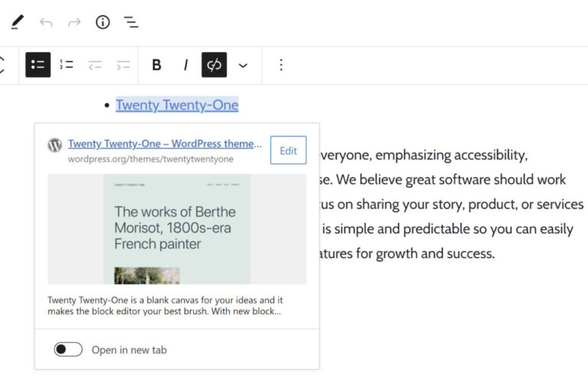The height and width of the screenshot is (382, 588).
Task: Click the Redo arrow
Action: [x=74, y=22]
